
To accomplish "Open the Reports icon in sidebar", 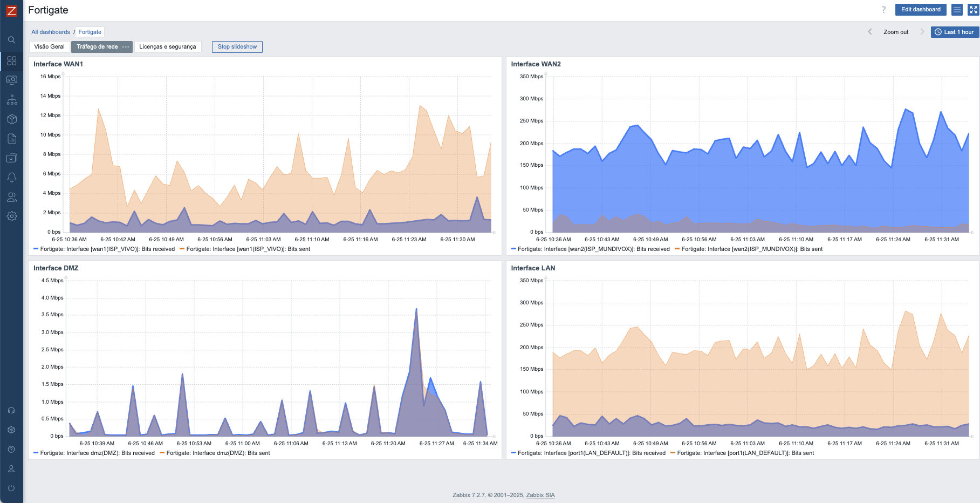I will pyautogui.click(x=11, y=139).
